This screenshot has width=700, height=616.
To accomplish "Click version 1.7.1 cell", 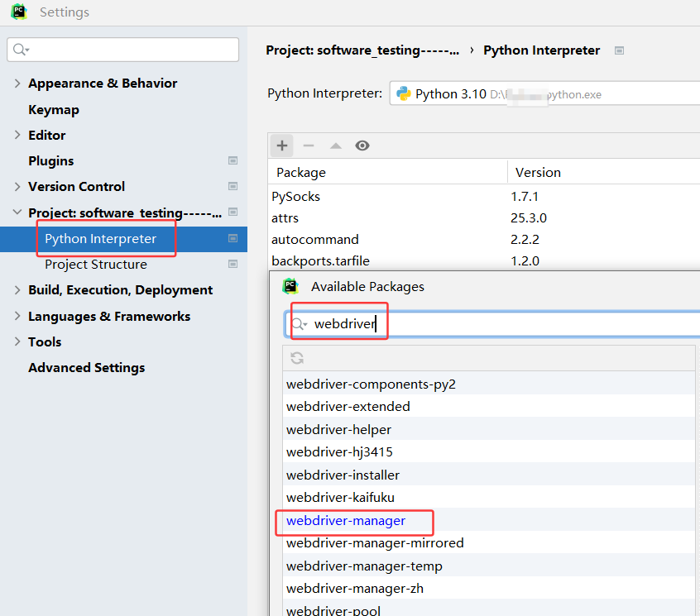I will tap(525, 196).
